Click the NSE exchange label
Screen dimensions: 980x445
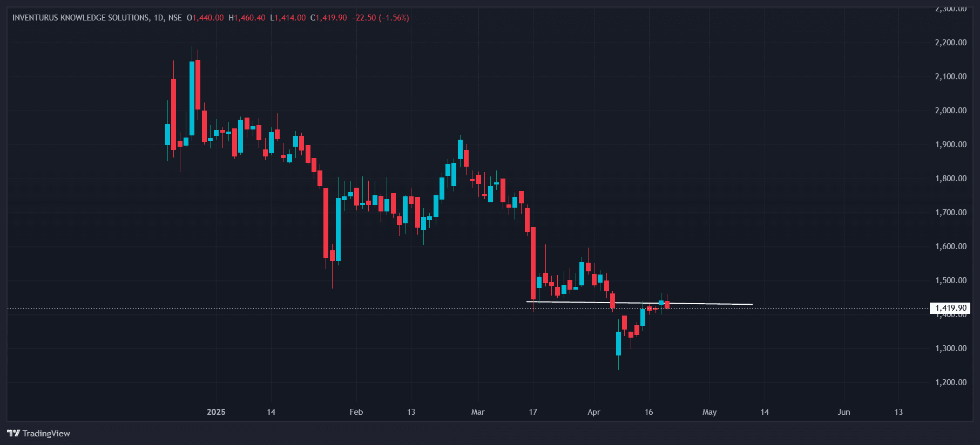pyautogui.click(x=175, y=18)
